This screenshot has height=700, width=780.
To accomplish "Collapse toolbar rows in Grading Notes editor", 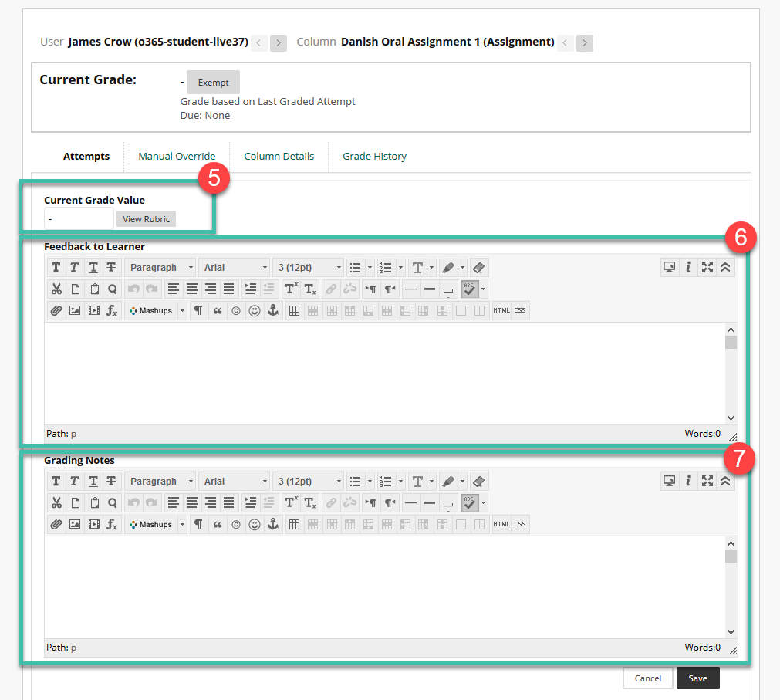I will (726, 482).
